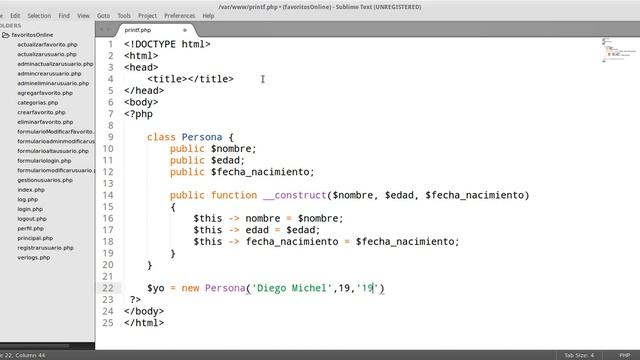640x360 pixels.
Task: Click the __construct function name
Action: point(295,195)
